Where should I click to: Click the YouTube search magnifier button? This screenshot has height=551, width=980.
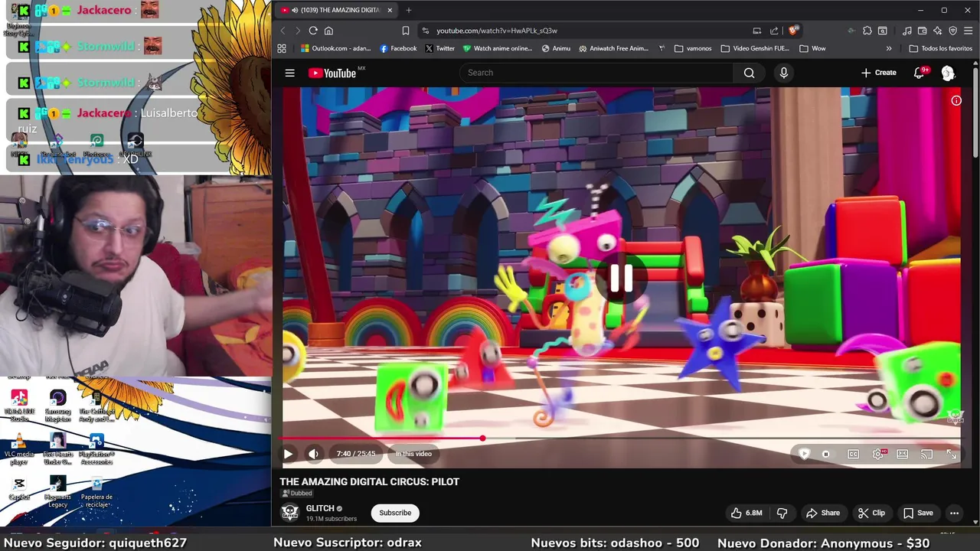pos(749,73)
